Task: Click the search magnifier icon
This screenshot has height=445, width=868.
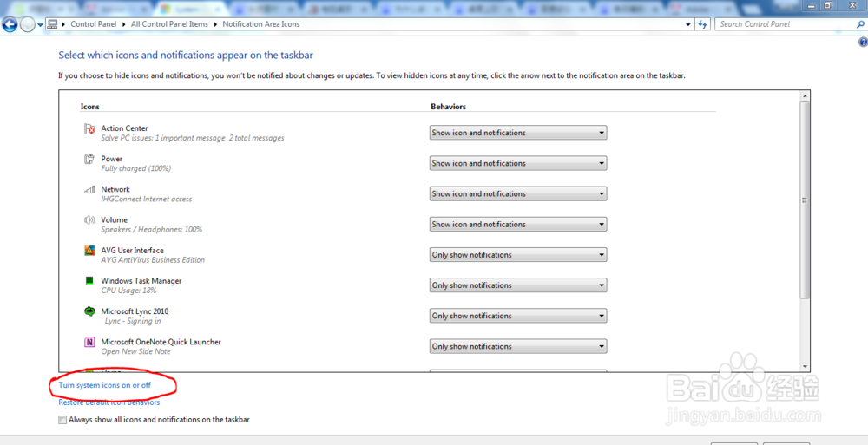Action: point(860,24)
